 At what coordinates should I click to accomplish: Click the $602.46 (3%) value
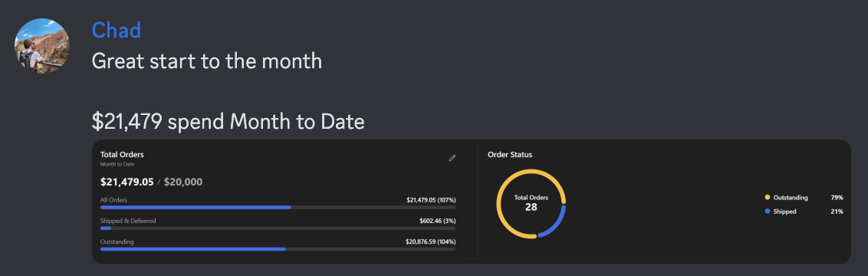point(437,221)
